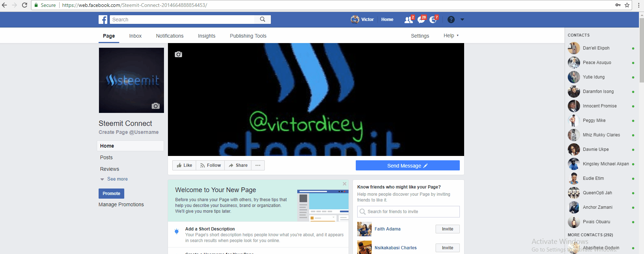Go to Home in top bar

pos(387,20)
